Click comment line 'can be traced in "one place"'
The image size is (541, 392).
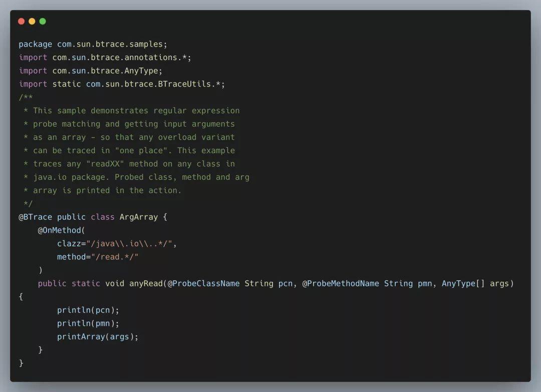pyautogui.click(x=129, y=151)
